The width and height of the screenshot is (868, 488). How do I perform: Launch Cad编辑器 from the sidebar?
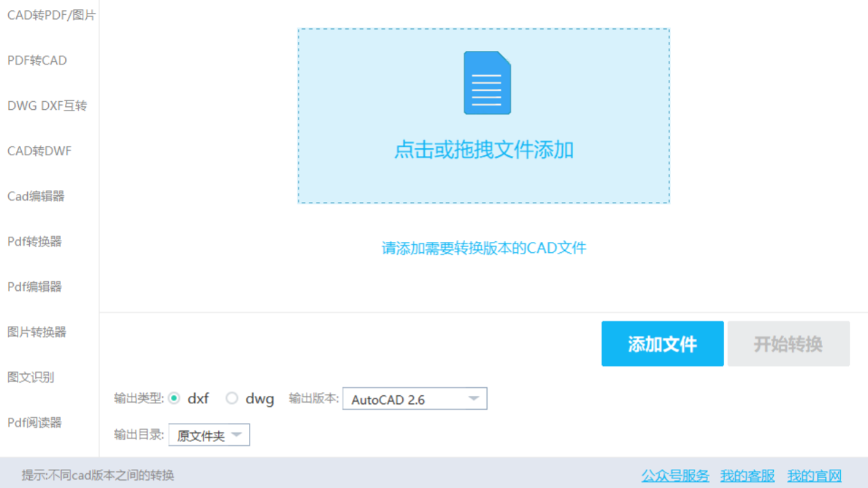point(36,197)
